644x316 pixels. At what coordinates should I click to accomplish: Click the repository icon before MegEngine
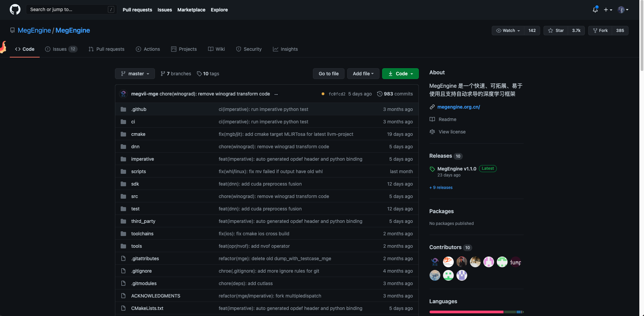(12, 30)
